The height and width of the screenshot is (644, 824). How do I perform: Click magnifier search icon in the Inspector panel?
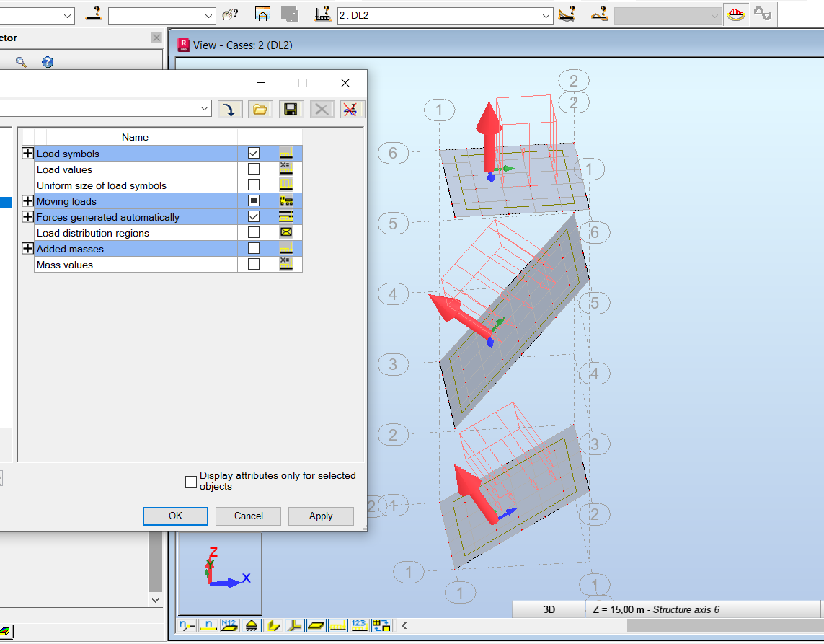(x=21, y=62)
